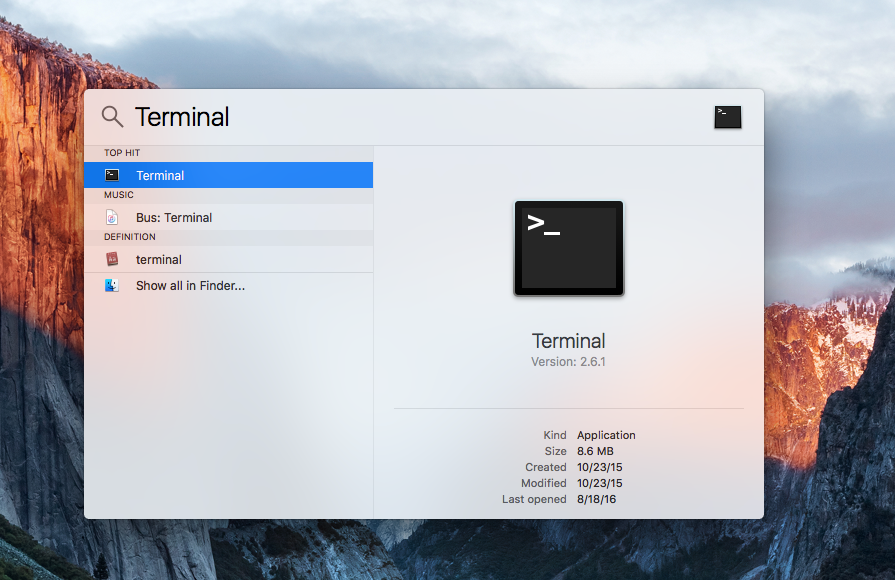Open the Terminal top hit result
Image resolution: width=895 pixels, height=580 pixels.
click(228, 175)
